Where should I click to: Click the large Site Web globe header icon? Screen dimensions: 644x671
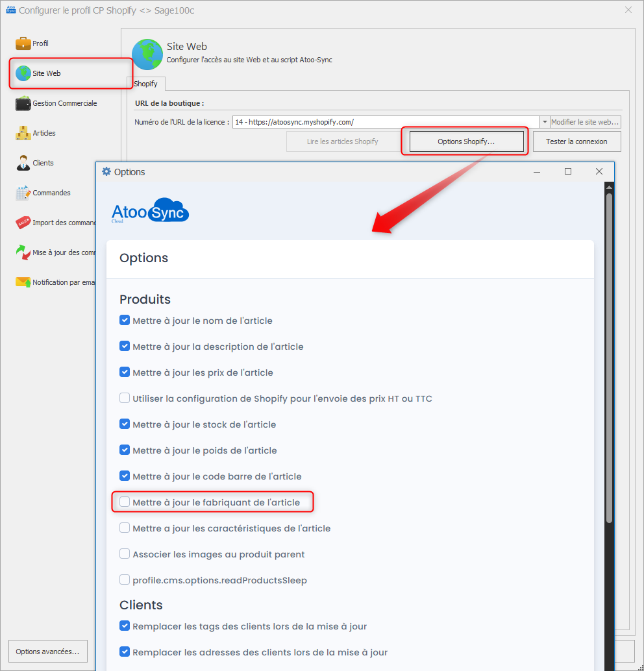147,55
